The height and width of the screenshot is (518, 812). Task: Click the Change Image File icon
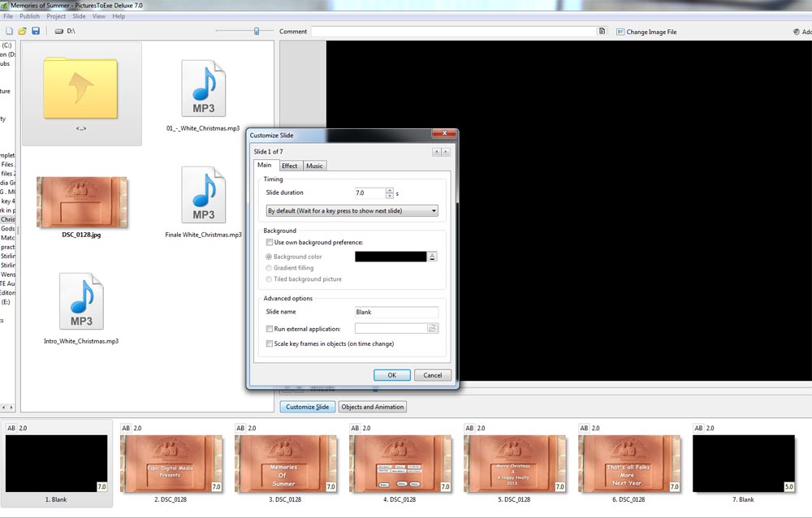pos(620,32)
